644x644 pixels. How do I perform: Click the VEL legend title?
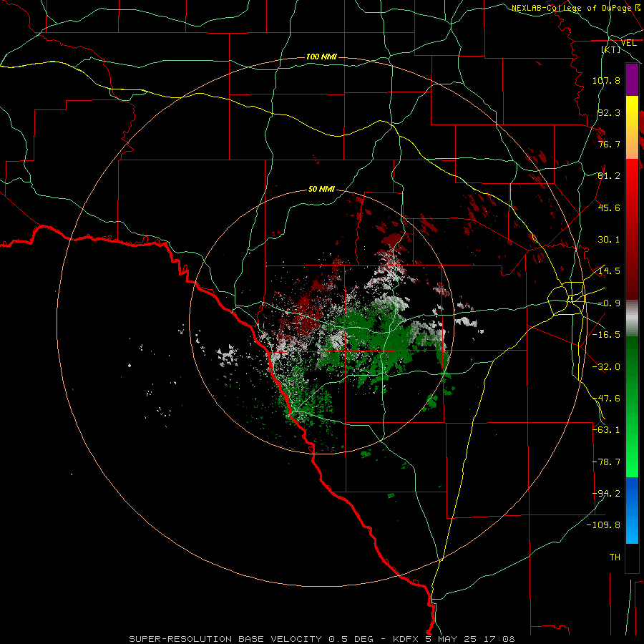pyautogui.click(x=628, y=43)
